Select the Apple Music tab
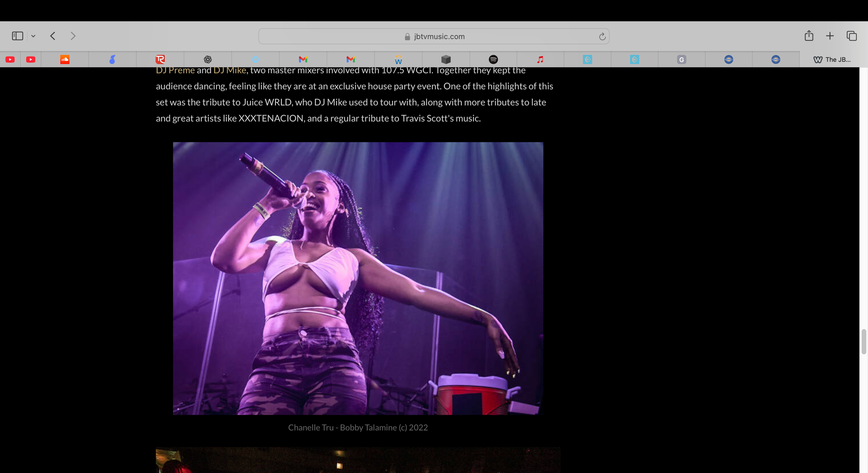Image resolution: width=868 pixels, height=473 pixels. 540,59
